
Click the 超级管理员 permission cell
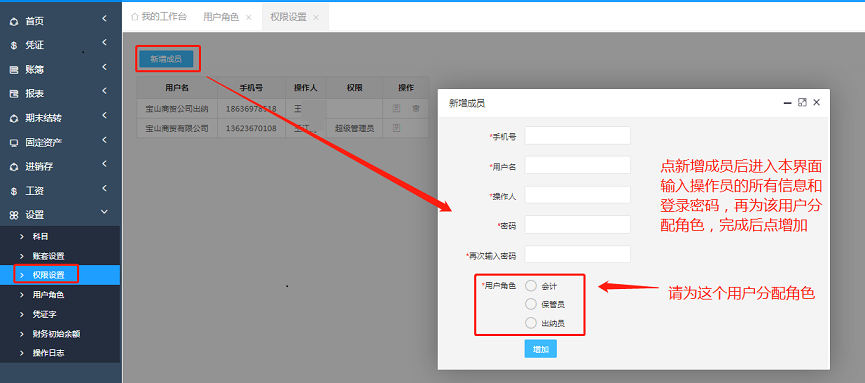click(x=354, y=128)
